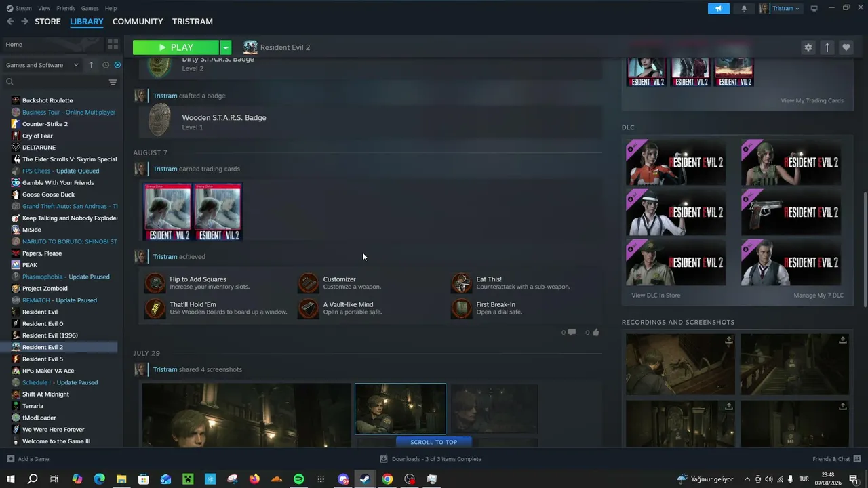Click Manage My 7 DLC link
This screenshot has width=868, height=488.
click(x=818, y=296)
